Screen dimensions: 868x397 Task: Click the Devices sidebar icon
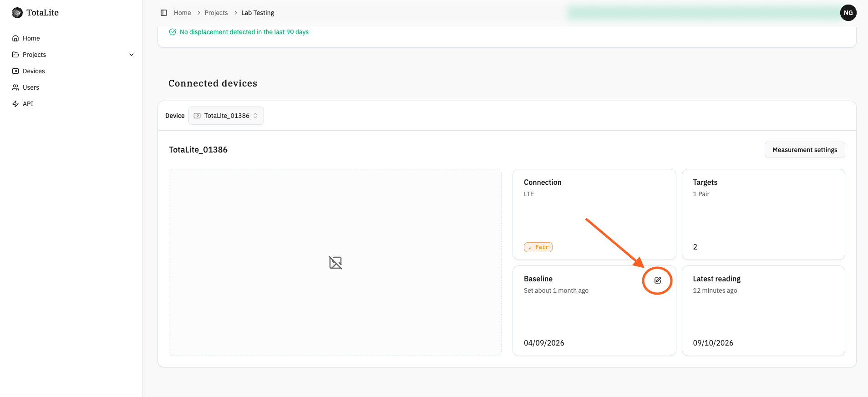tap(15, 71)
